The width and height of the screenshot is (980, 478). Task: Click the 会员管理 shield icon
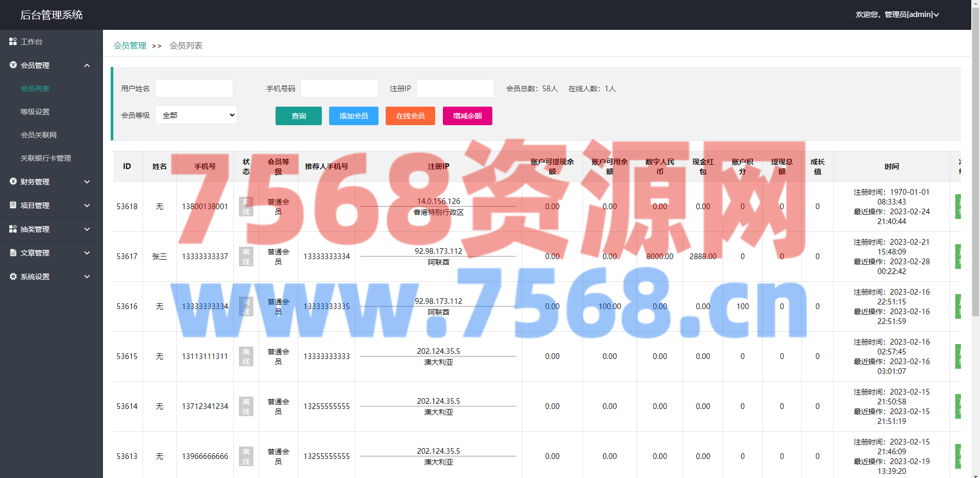(13, 65)
